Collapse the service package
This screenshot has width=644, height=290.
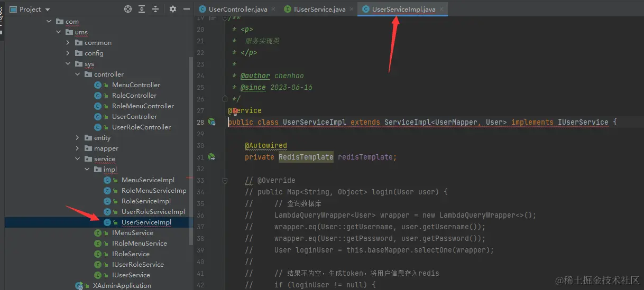point(77,159)
